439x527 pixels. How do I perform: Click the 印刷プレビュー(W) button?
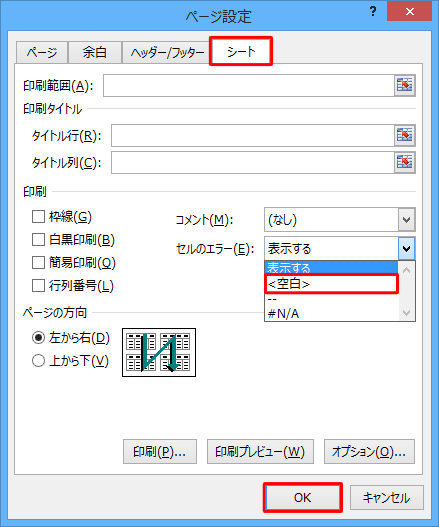coord(260,451)
